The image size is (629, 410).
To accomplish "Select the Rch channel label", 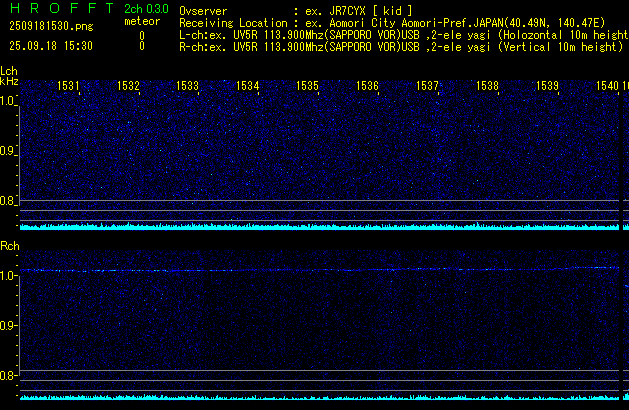I will (x=9, y=246).
